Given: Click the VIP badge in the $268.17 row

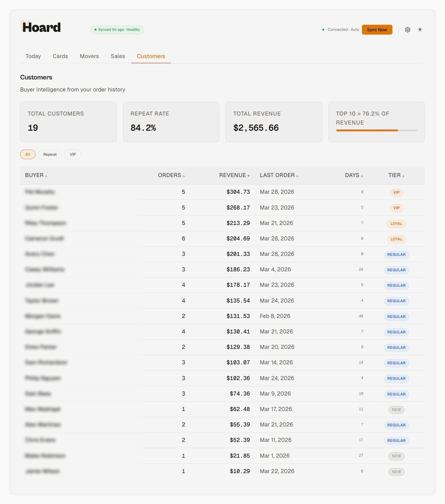Looking at the screenshot, I should click(x=396, y=208).
